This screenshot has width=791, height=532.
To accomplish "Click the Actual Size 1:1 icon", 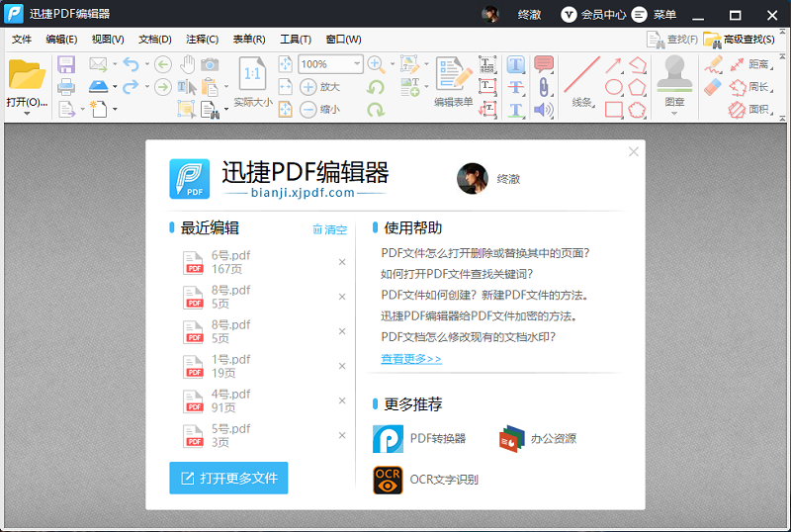I will click(252, 74).
